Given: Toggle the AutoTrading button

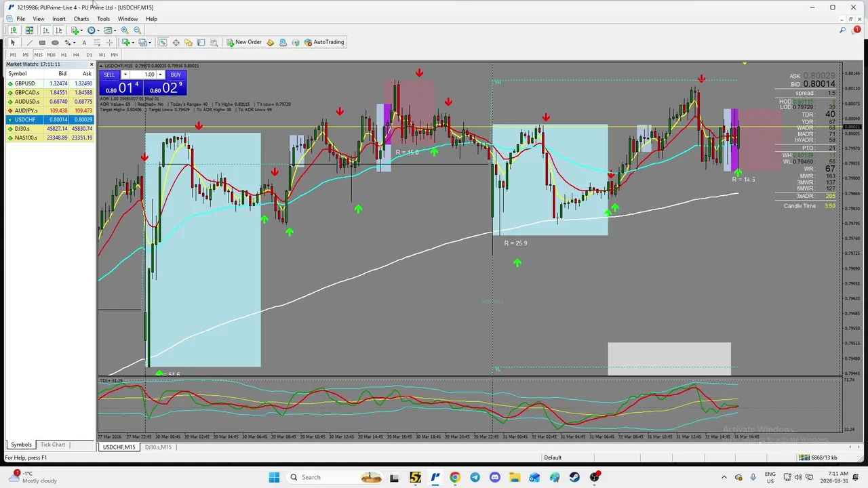Looking at the screenshot, I should pos(324,43).
